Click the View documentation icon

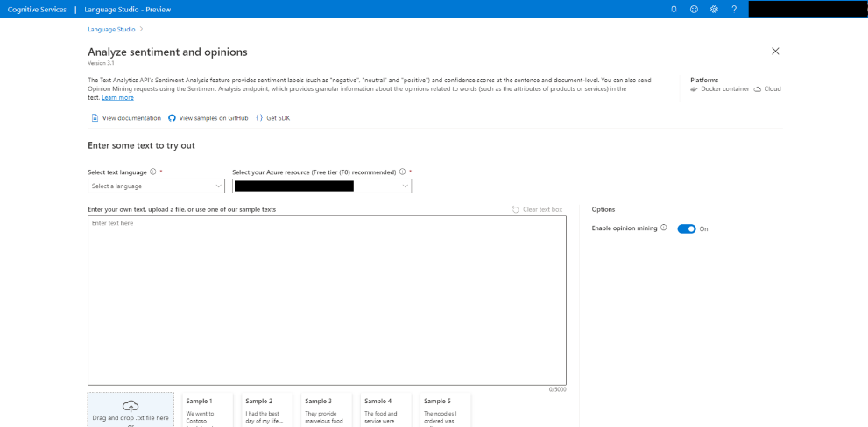coord(95,118)
